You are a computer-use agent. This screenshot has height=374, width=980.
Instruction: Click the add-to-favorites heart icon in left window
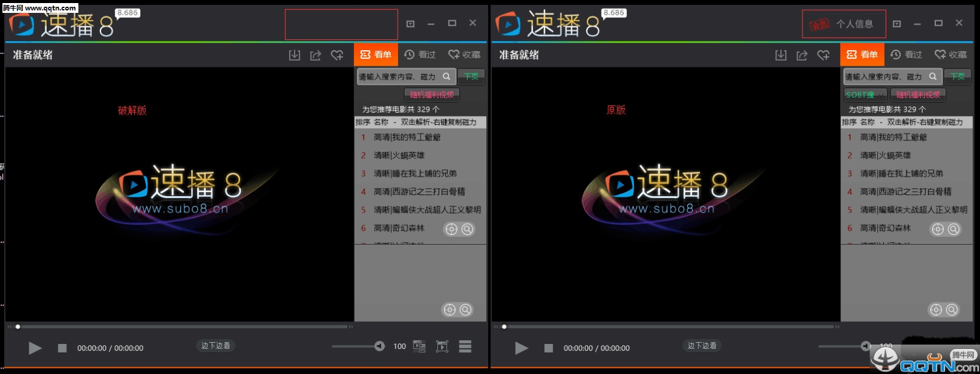pyautogui.click(x=337, y=55)
